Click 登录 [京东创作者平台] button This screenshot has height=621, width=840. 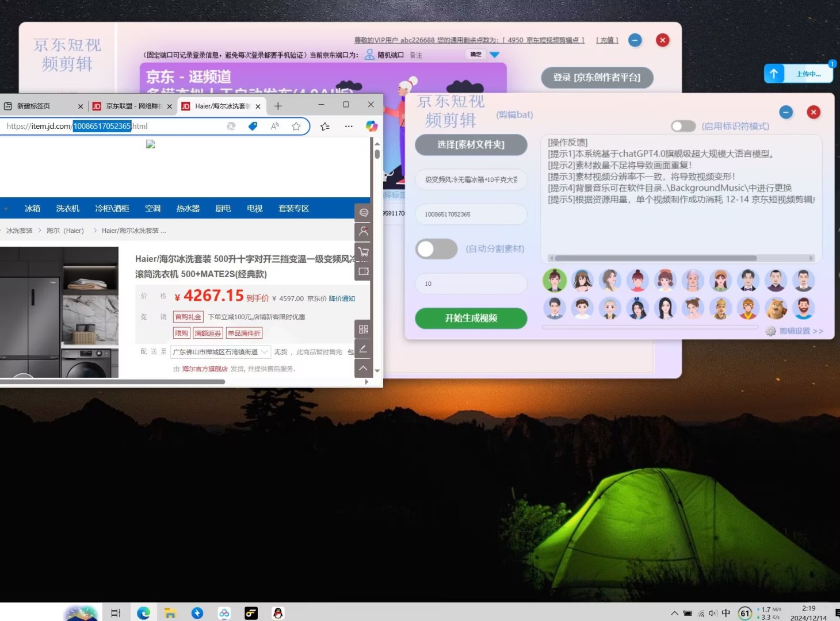point(597,78)
